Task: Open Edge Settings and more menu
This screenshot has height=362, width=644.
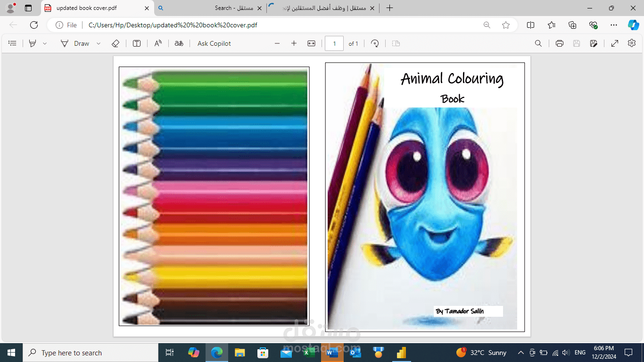Action: (x=613, y=25)
